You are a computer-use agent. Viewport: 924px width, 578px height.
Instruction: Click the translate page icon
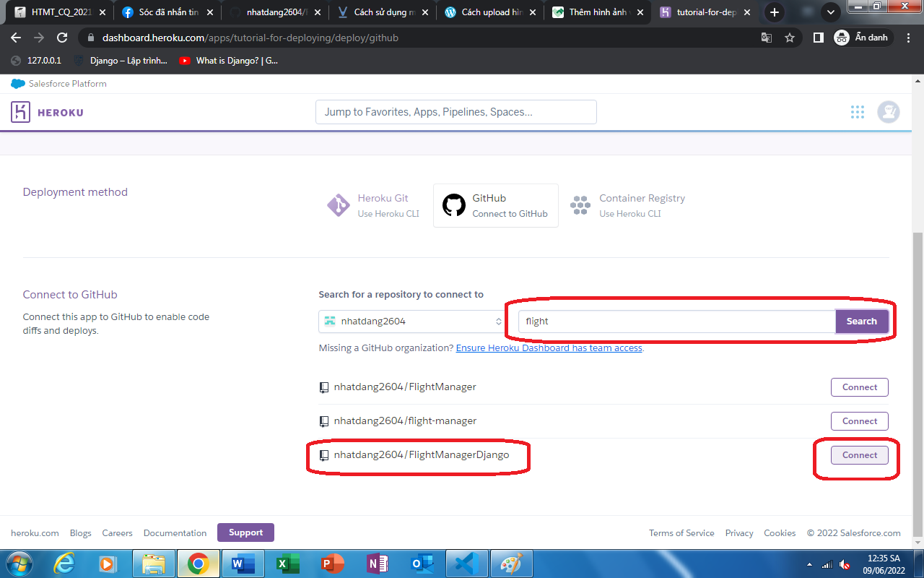[x=767, y=38]
